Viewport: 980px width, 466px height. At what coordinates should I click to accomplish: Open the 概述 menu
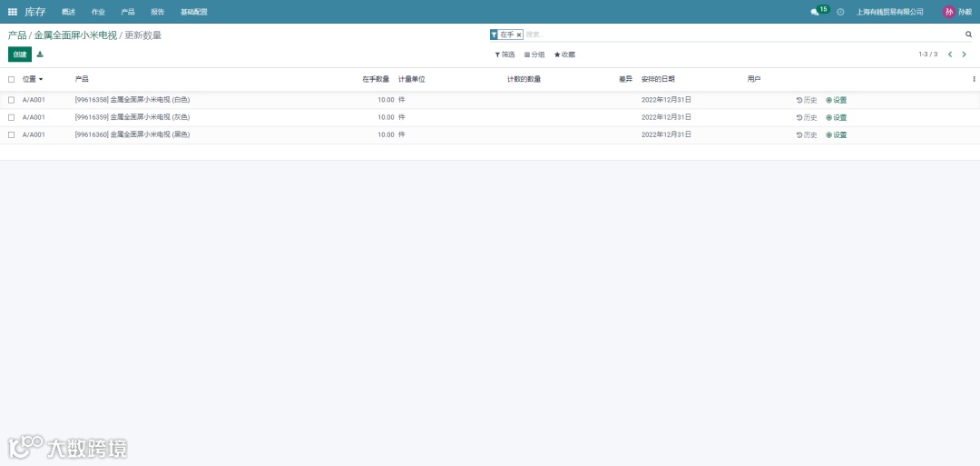coord(69,12)
